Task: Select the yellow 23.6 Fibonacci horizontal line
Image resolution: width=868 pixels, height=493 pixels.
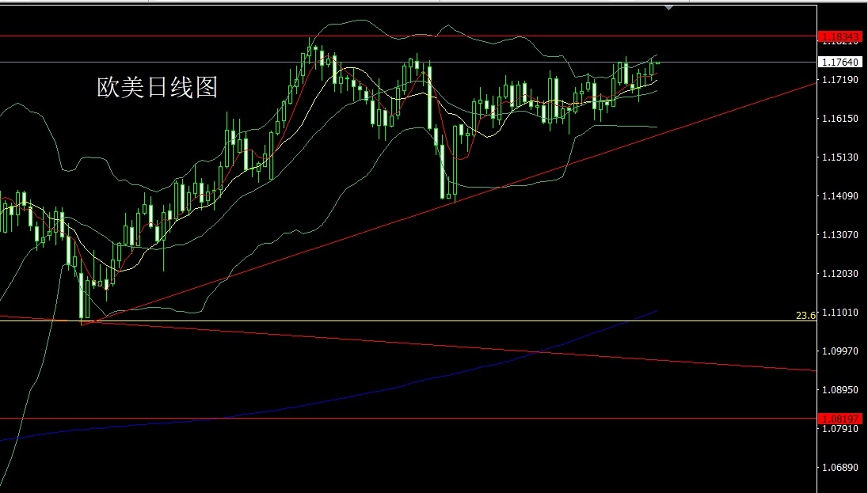Action: (x=408, y=320)
